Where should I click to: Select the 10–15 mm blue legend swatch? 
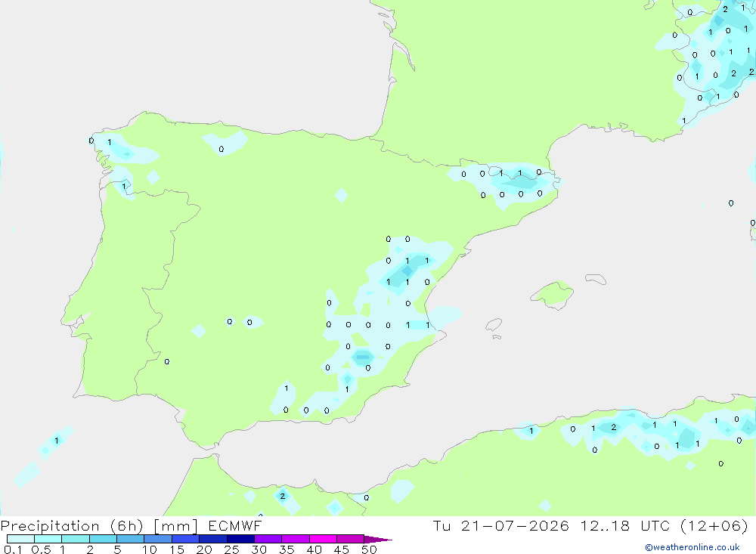tap(158, 539)
